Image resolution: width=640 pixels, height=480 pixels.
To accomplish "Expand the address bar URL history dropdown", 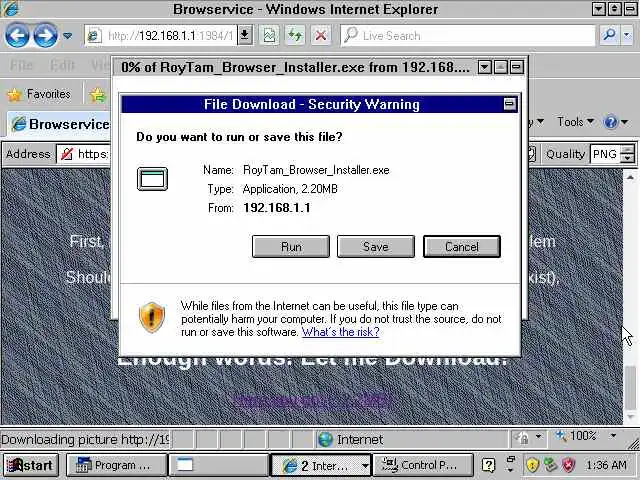I will point(245,36).
